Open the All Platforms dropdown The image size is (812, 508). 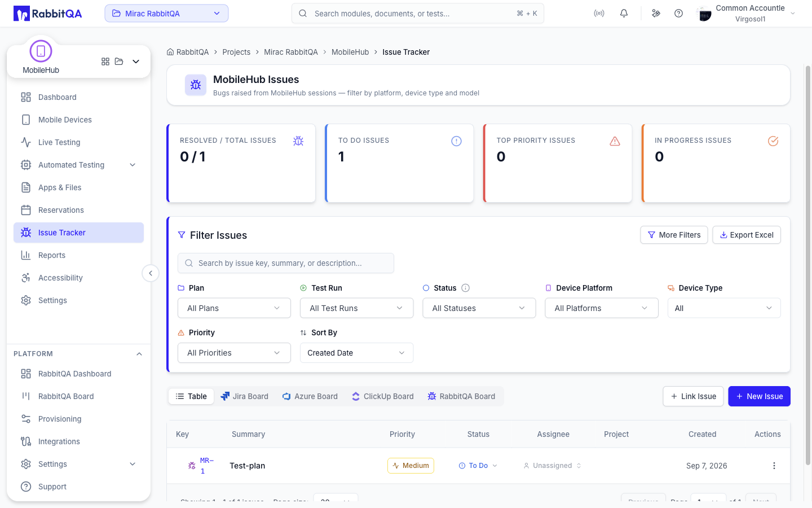pos(602,308)
